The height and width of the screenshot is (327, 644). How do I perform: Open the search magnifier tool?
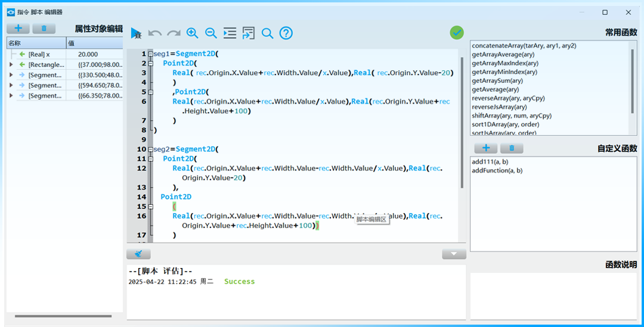point(267,33)
